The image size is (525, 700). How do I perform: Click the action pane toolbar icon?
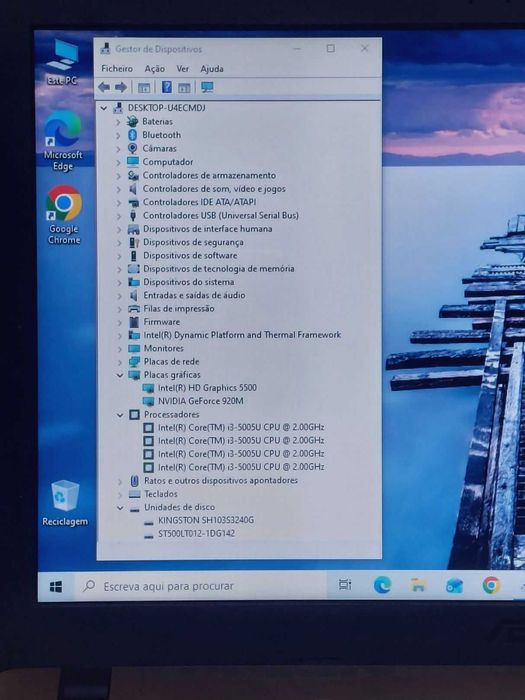[184, 88]
